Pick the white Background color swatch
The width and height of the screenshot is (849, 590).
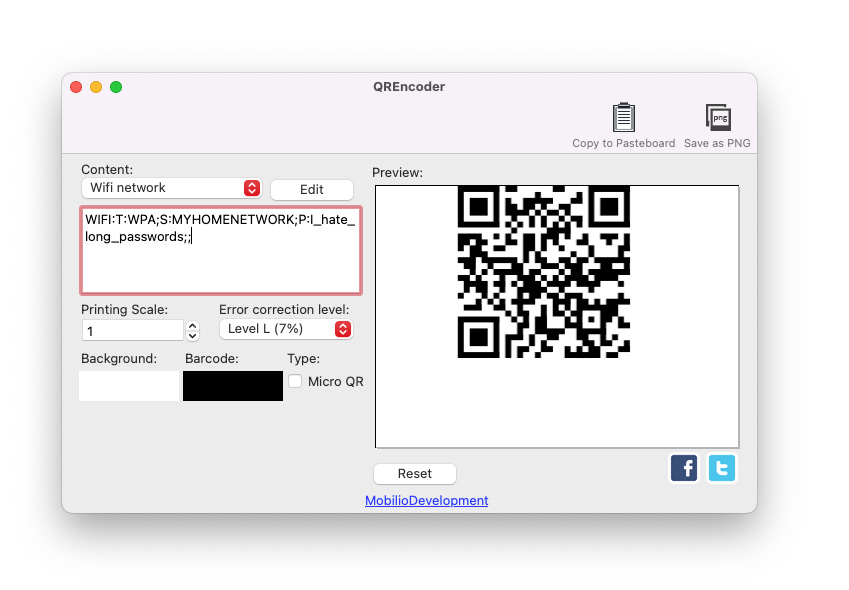(x=129, y=386)
